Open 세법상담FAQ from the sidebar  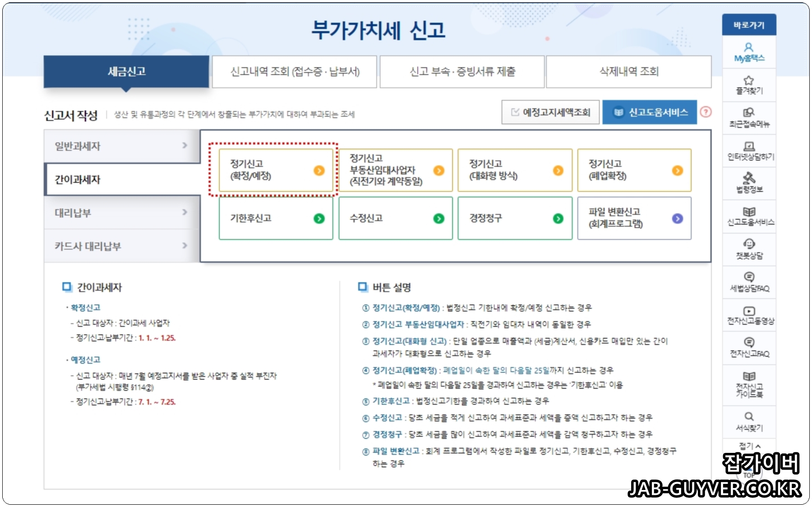coord(749,282)
